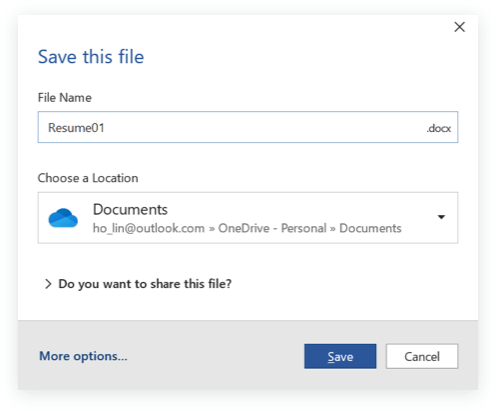This screenshot has height=411, width=496.
Task: Select the Documents location name
Action: 130,210
